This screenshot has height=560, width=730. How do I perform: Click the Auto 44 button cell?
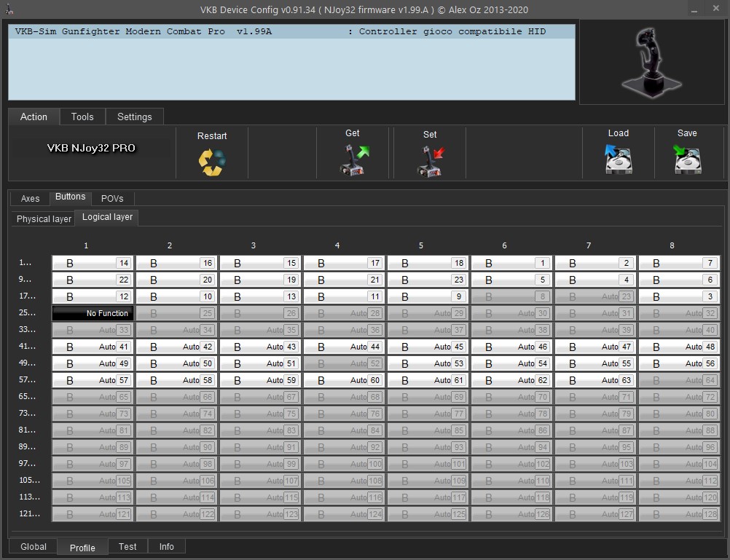coord(344,347)
